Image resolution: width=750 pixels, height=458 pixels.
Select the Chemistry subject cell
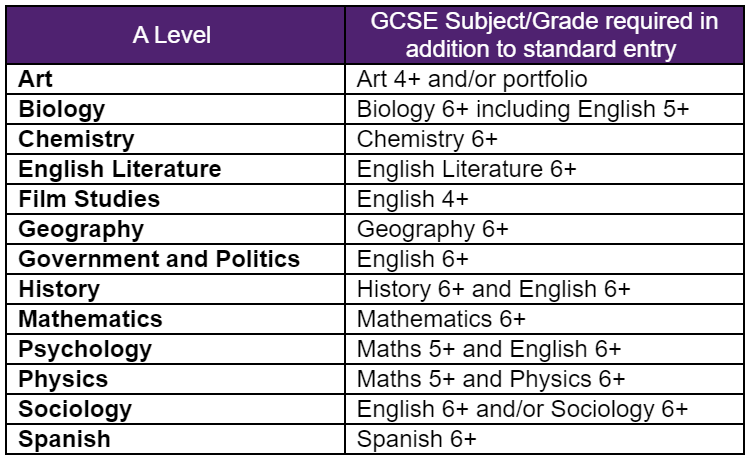coord(76,139)
